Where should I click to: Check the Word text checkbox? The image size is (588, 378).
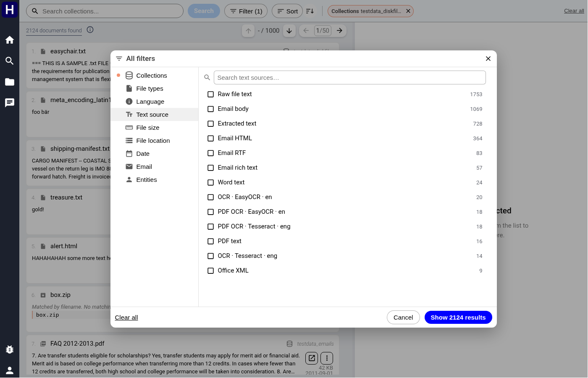211,183
